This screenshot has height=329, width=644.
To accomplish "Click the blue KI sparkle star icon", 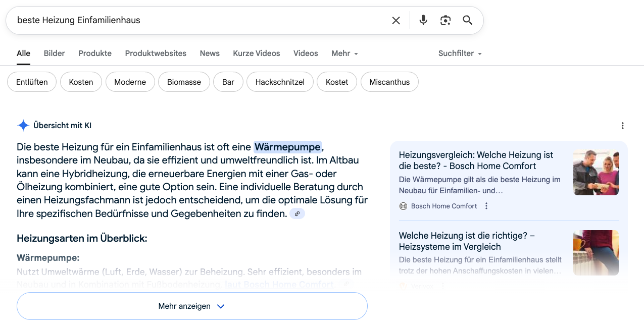I will coord(23,126).
